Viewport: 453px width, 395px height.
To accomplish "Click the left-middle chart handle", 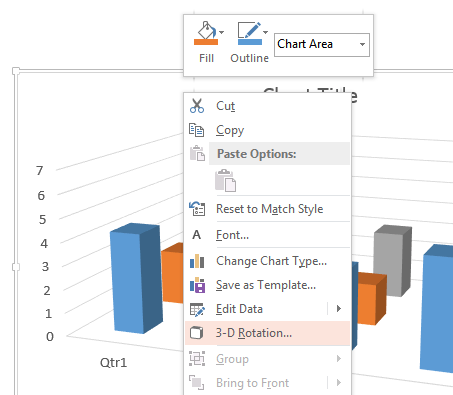I will click(16, 267).
